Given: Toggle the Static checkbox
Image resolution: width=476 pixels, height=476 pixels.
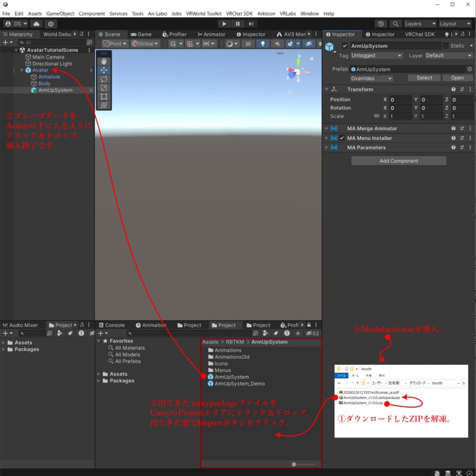Looking at the screenshot, I should 445,46.
